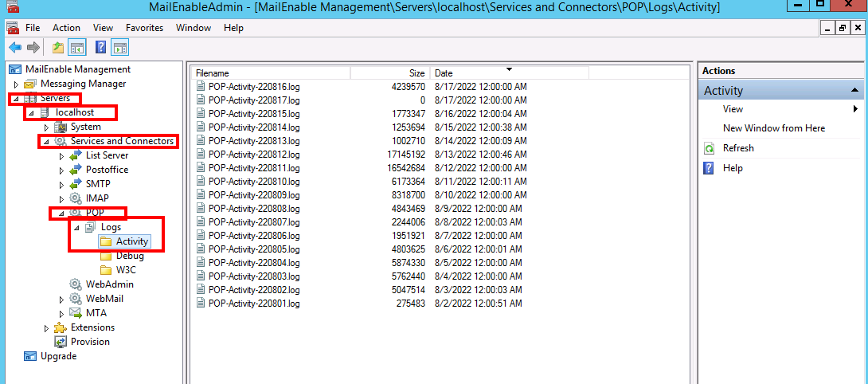Sort by the Size column header
This screenshot has width=868, height=384.
(390, 73)
